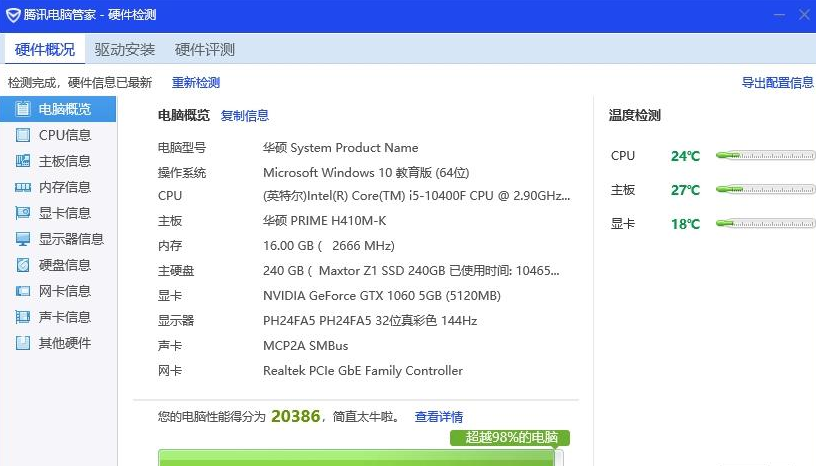Open 其他硬件 in the sidebar
This screenshot has width=816, height=466.
tap(58, 343)
